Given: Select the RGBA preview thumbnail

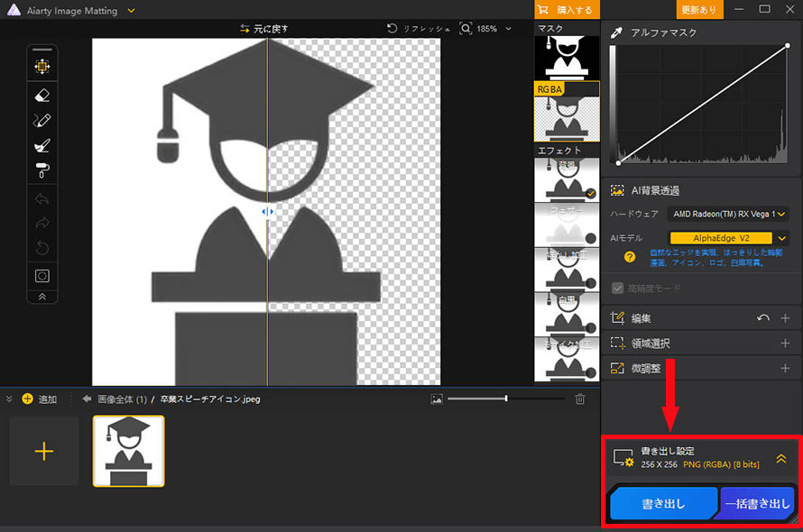Looking at the screenshot, I should point(567,112).
